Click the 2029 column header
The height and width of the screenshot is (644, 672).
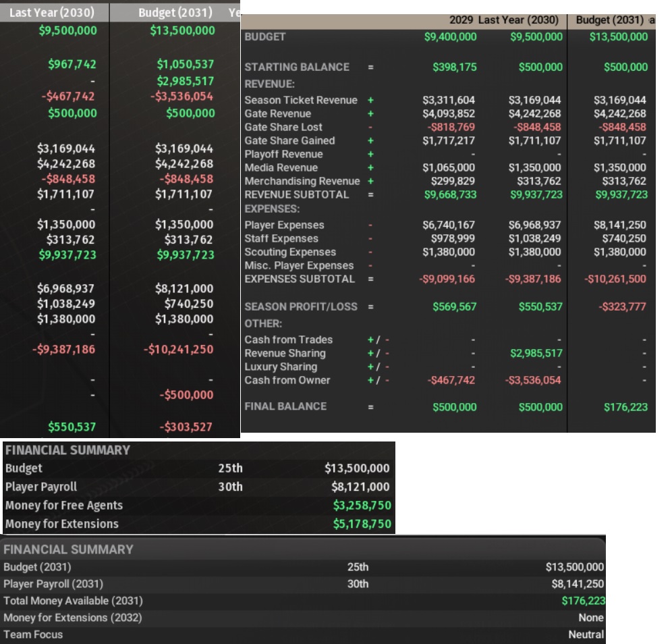(x=461, y=20)
